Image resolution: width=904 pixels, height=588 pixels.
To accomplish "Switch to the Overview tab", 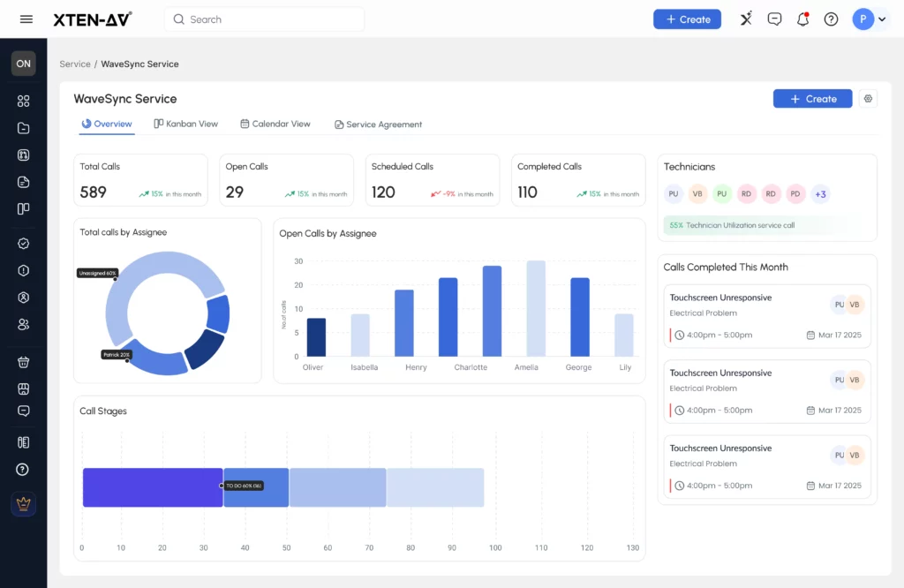I will 107,124.
